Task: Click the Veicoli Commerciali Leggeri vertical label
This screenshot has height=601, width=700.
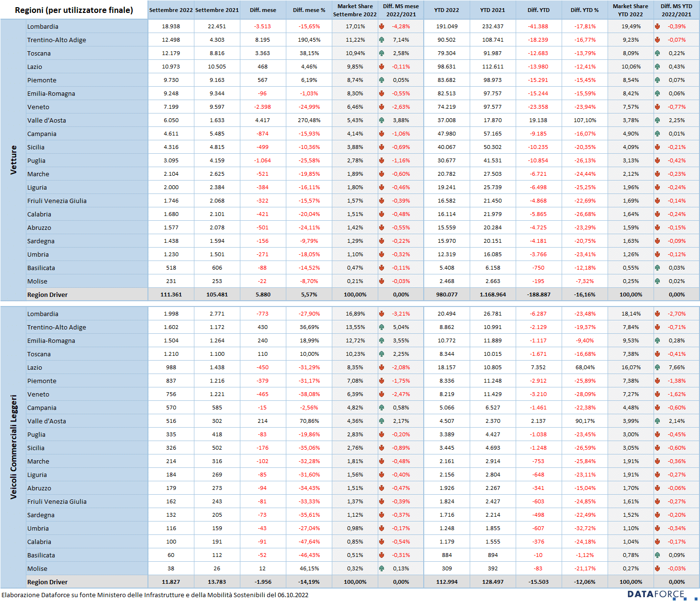Action: pos(13,447)
